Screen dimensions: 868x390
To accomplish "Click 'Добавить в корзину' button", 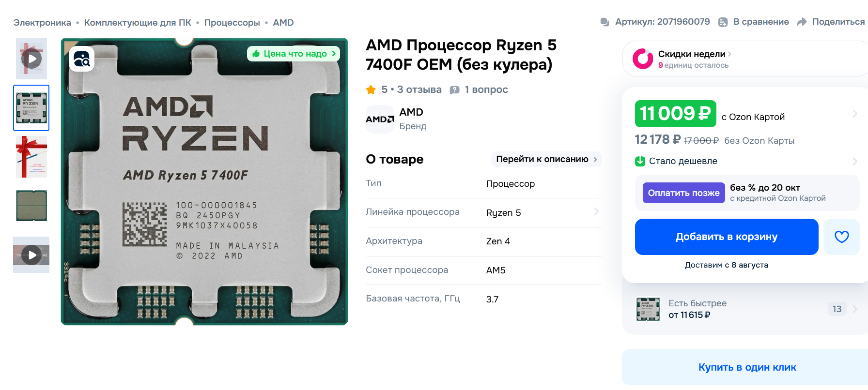I will 727,237.
